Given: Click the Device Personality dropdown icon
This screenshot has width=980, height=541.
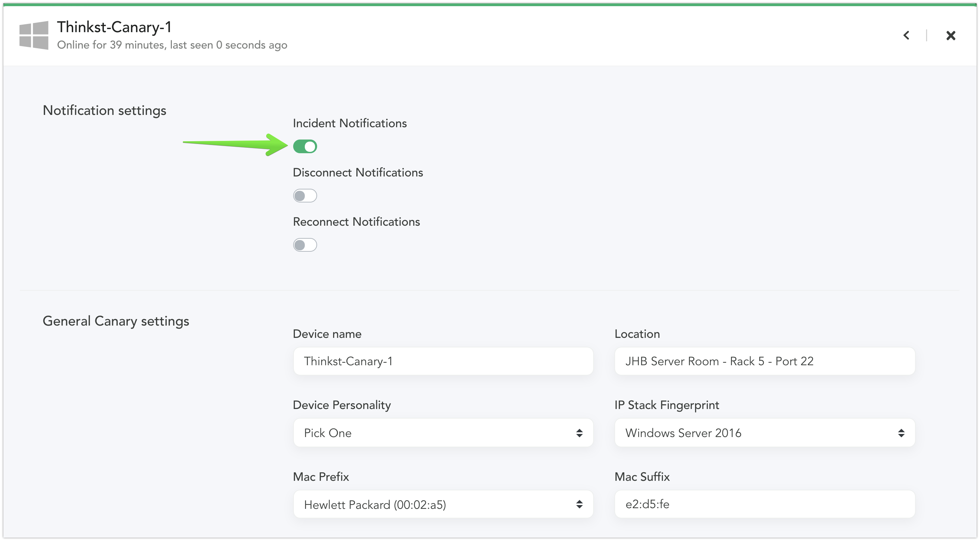Looking at the screenshot, I should click(x=579, y=433).
